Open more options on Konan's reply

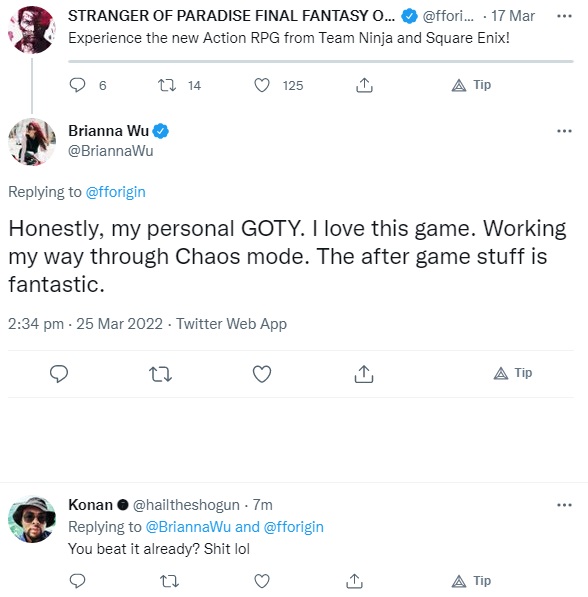(x=564, y=505)
